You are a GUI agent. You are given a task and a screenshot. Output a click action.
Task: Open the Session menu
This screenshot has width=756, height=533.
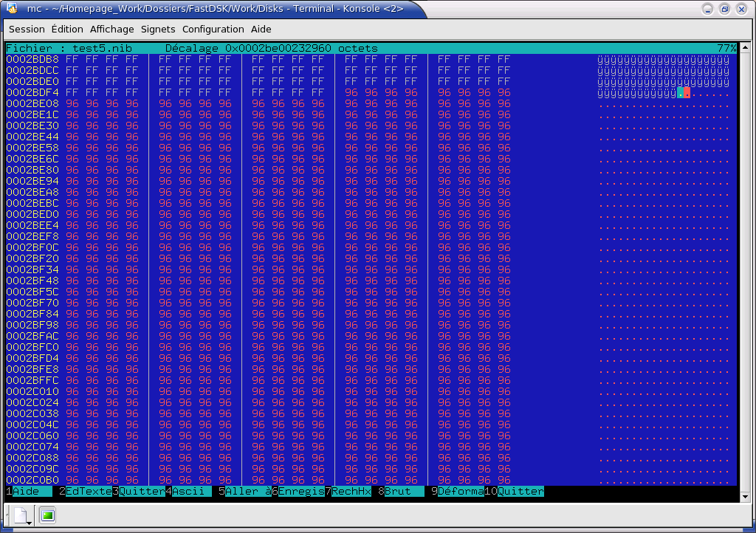(x=27, y=30)
